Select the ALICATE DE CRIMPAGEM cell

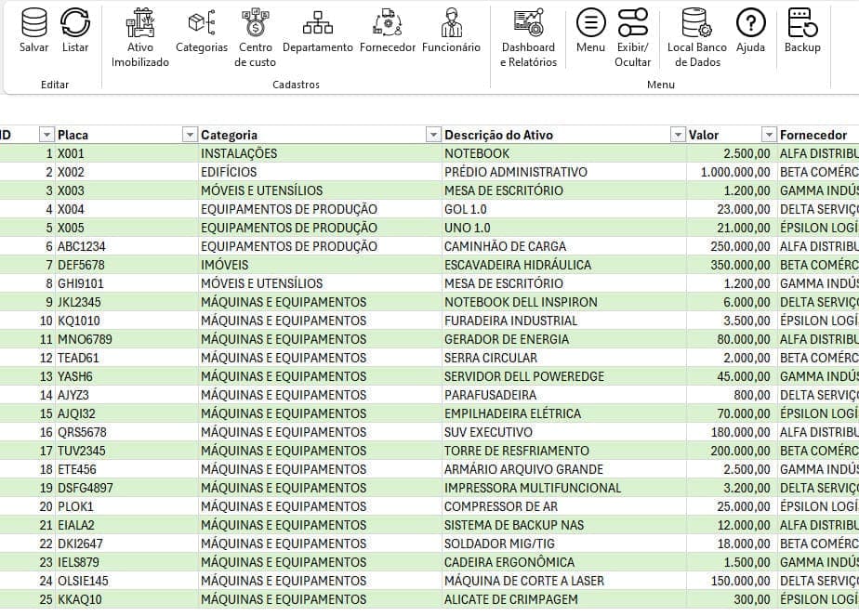(x=564, y=599)
